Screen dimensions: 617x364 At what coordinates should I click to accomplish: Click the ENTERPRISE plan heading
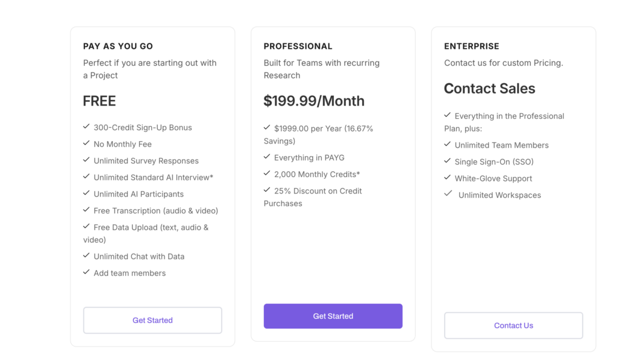tap(471, 46)
